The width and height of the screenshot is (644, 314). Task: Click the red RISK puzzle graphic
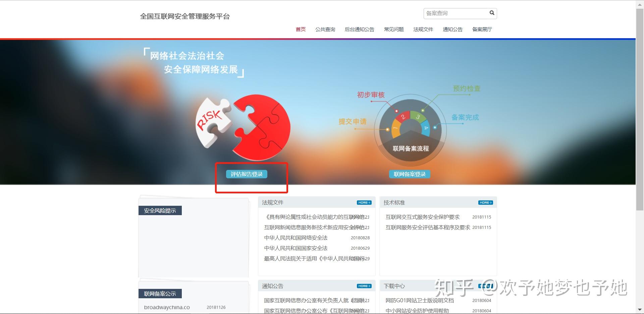tap(243, 127)
